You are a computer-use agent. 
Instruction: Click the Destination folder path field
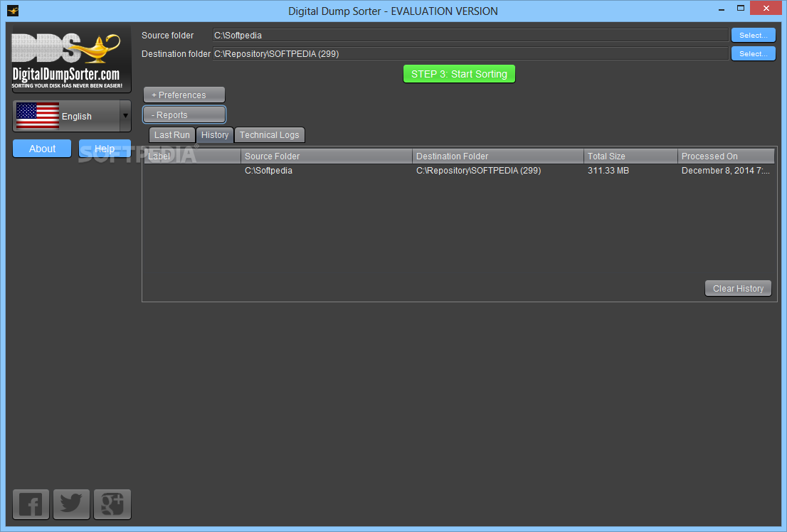pyautogui.click(x=470, y=54)
